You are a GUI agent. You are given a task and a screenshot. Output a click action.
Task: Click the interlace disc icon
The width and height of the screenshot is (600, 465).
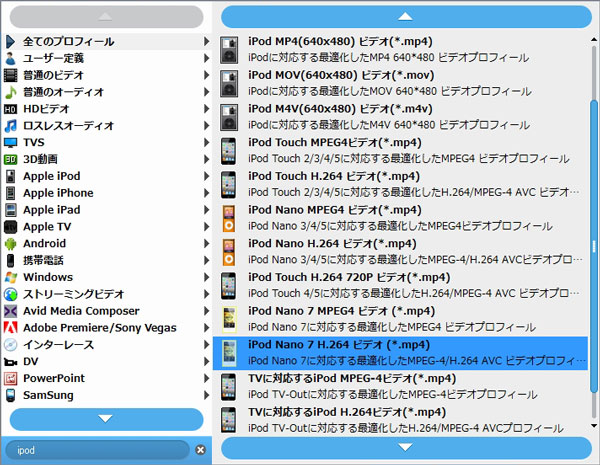coord(10,344)
